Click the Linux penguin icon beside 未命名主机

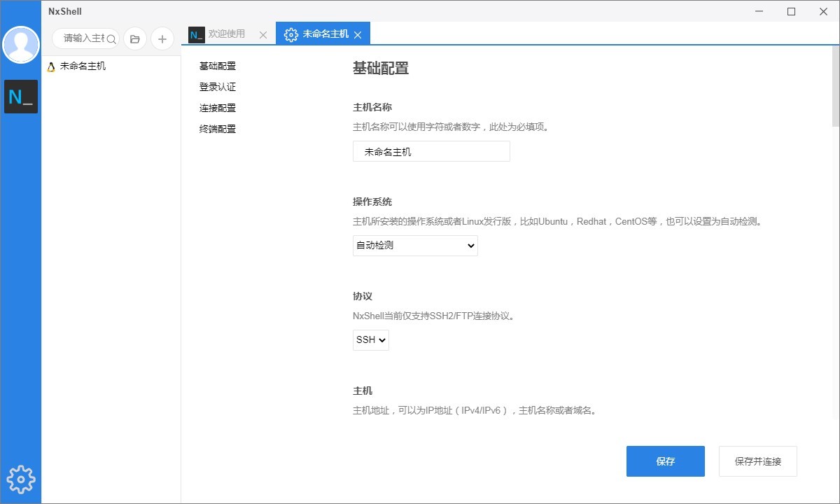click(50, 66)
